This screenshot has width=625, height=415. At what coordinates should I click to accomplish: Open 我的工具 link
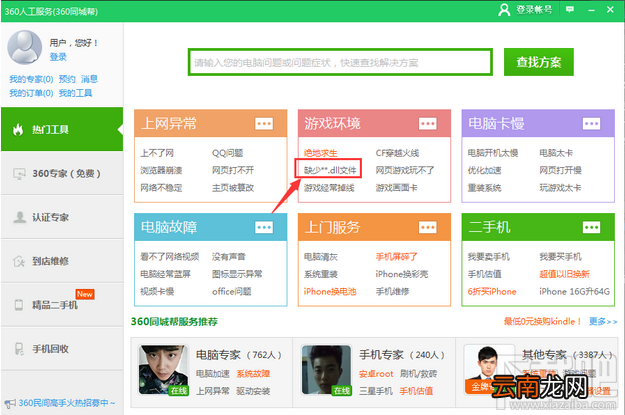pos(75,93)
